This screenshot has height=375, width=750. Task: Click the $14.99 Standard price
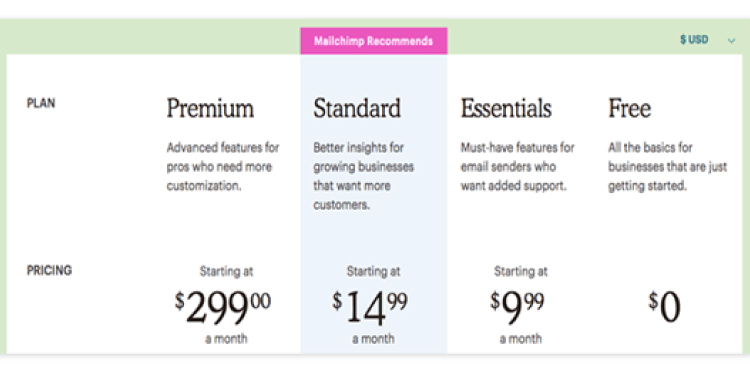pyautogui.click(x=370, y=307)
